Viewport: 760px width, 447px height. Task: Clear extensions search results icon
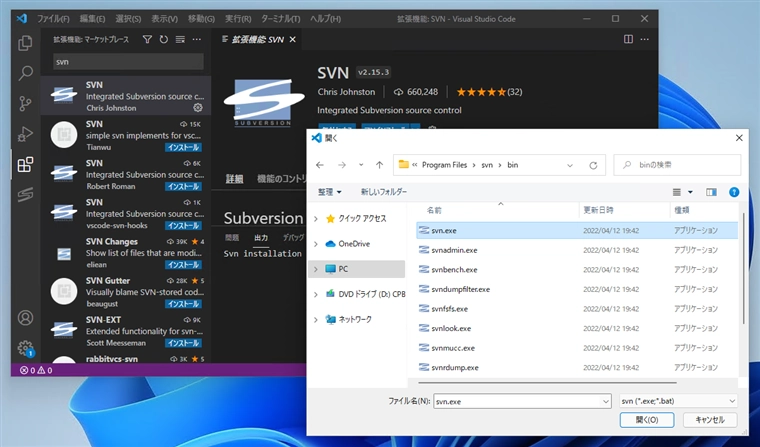tap(180, 39)
